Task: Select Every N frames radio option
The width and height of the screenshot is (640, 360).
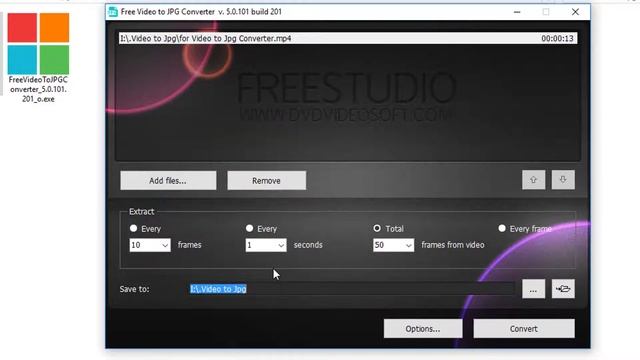Action: coord(133,229)
